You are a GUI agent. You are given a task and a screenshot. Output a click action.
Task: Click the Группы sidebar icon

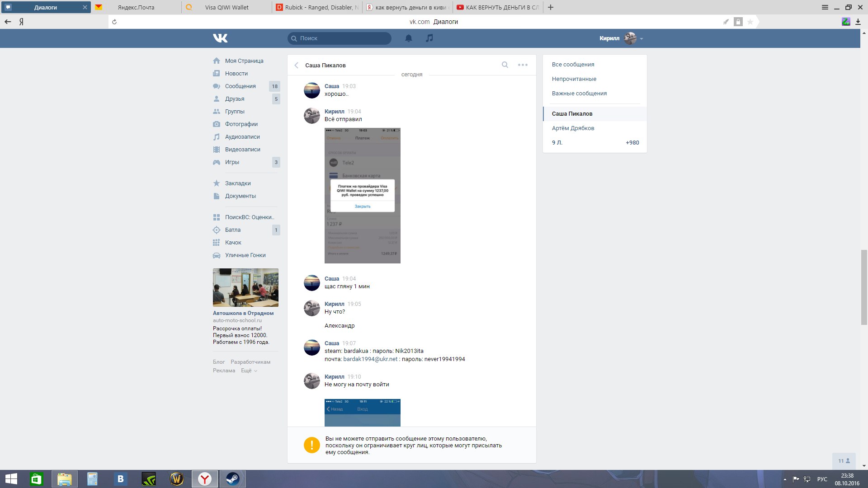tap(217, 111)
